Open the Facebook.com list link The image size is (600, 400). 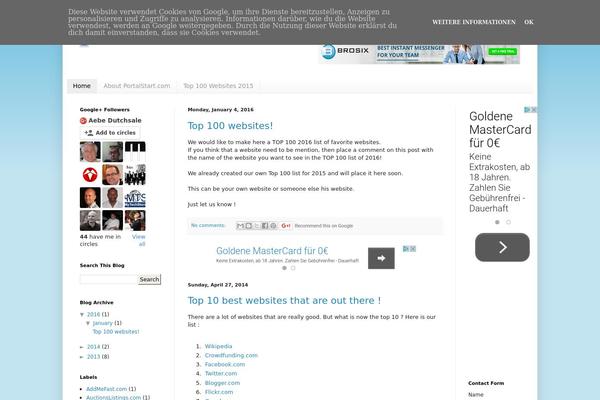(225, 365)
